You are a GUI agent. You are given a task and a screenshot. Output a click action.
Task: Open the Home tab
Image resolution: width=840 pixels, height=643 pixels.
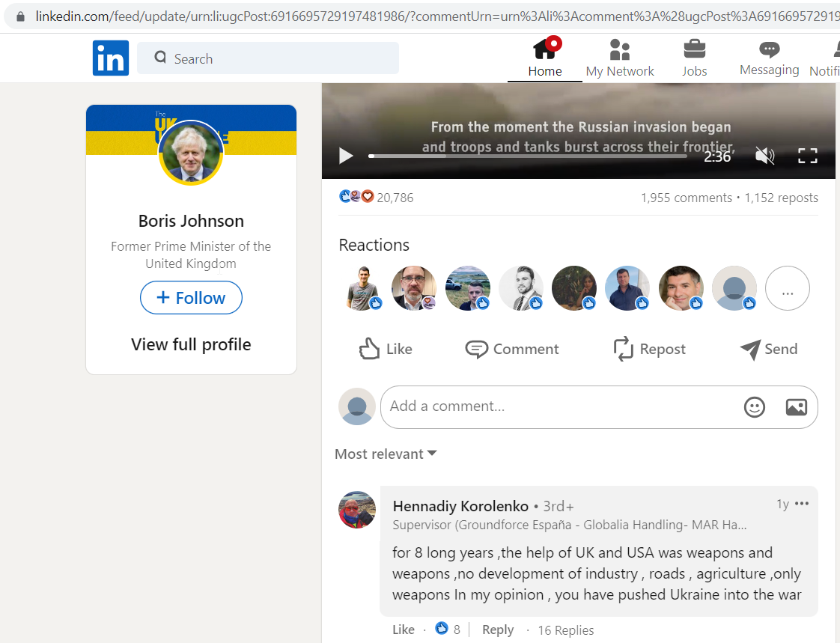pos(545,58)
